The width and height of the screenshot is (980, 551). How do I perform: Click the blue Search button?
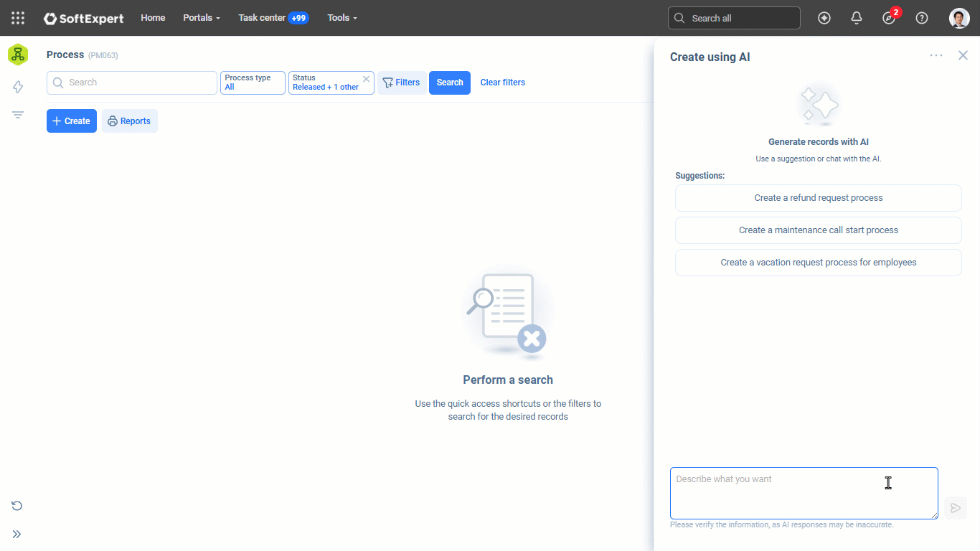tap(450, 83)
